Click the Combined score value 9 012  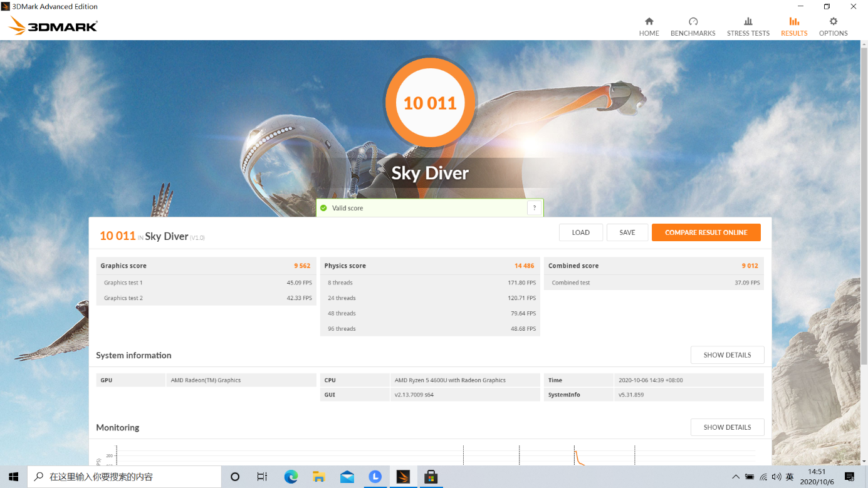click(750, 266)
